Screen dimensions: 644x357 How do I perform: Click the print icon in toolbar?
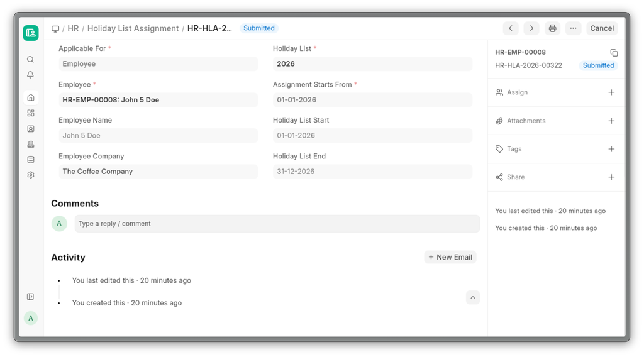click(552, 28)
